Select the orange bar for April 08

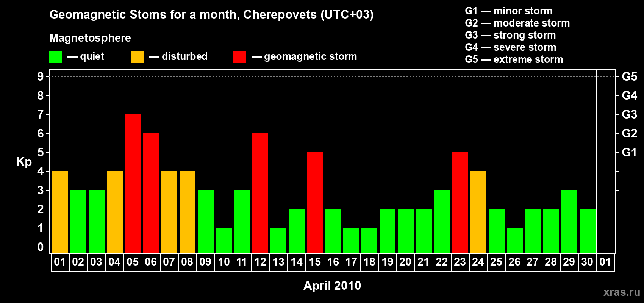click(x=188, y=212)
